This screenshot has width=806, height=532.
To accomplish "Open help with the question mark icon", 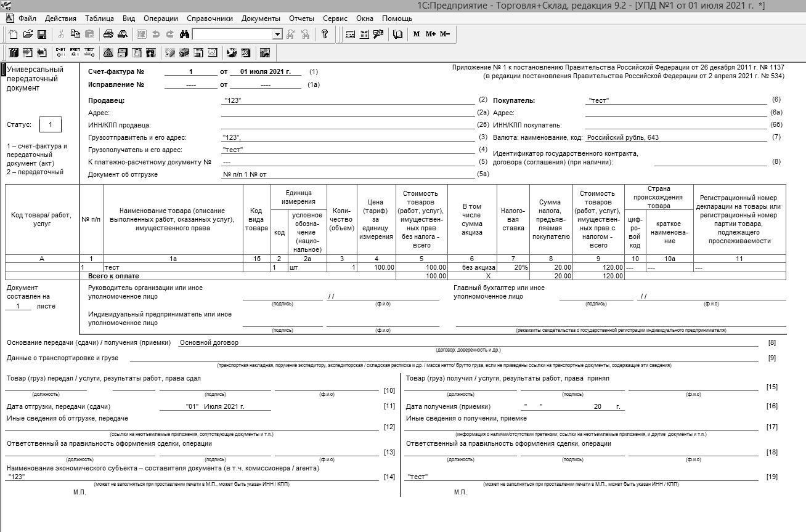I will [x=325, y=34].
